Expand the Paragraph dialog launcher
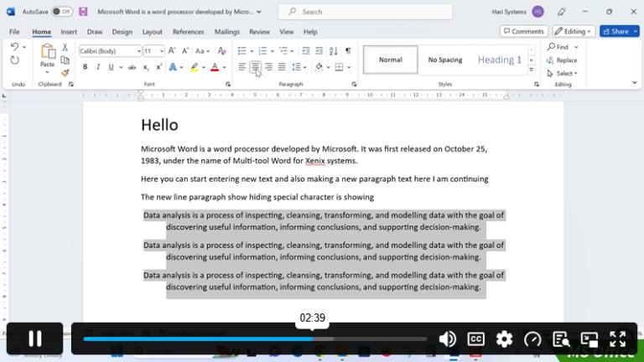 [x=354, y=84]
